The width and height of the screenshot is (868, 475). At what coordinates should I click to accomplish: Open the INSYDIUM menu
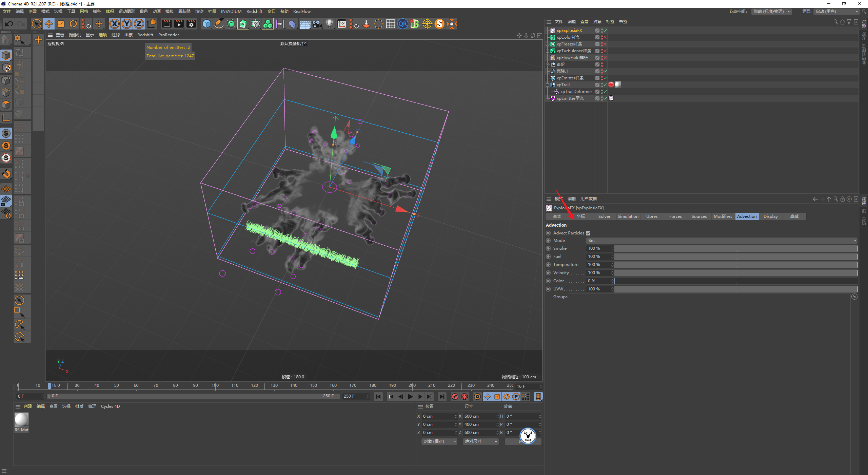231,12
